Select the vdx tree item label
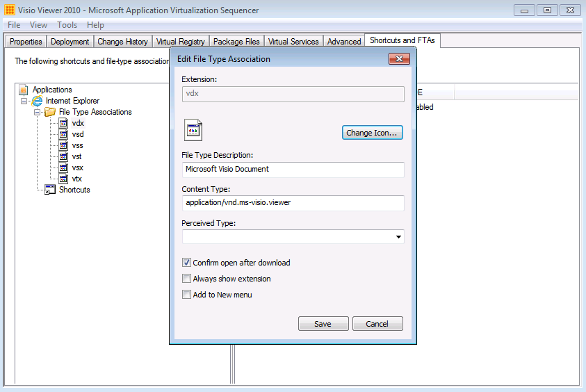 (78, 123)
